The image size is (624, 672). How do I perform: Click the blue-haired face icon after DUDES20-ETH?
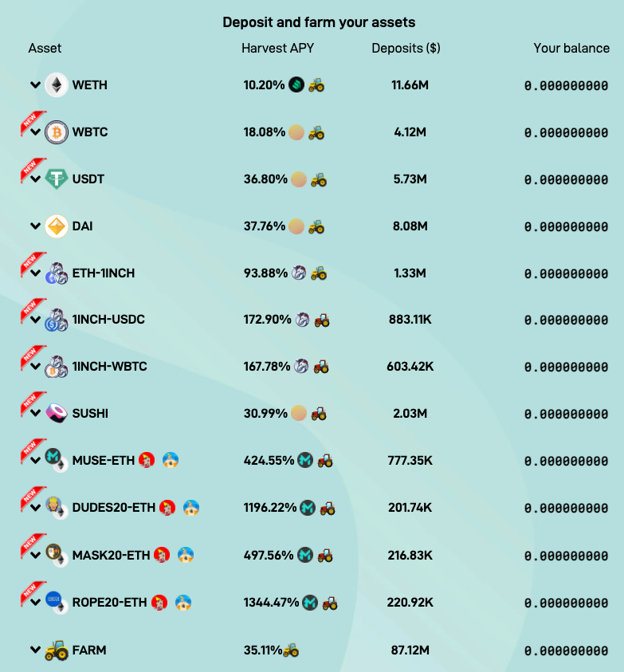pos(191,508)
